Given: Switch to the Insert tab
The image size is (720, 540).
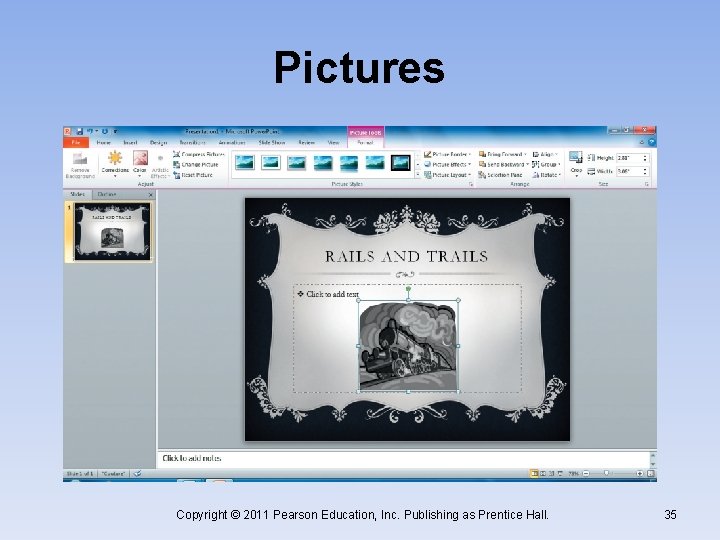Looking at the screenshot, I should 130,143.
